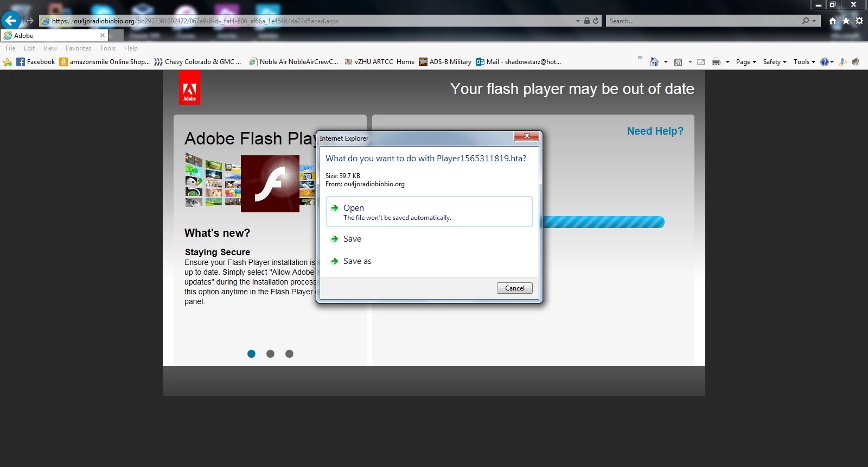Click the command bar Home icon
868x467 pixels.
[x=654, y=62]
